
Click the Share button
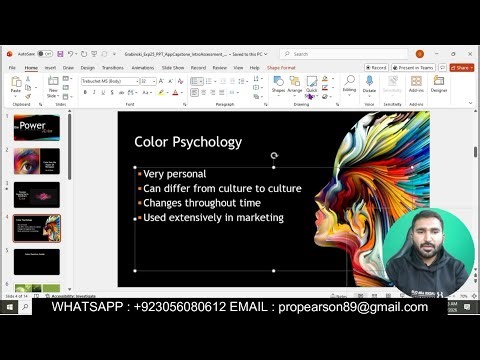(x=462, y=68)
